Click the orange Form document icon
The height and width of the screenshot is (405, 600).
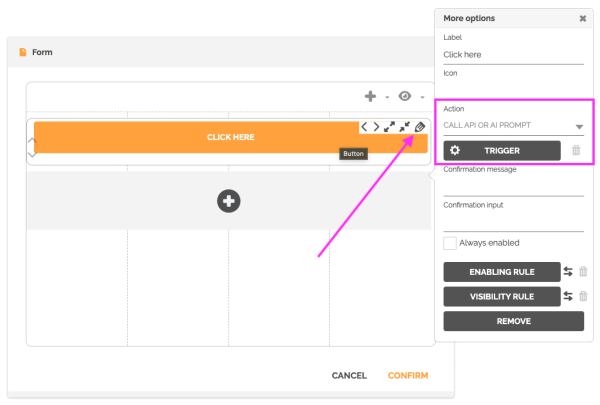pos(23,52)
